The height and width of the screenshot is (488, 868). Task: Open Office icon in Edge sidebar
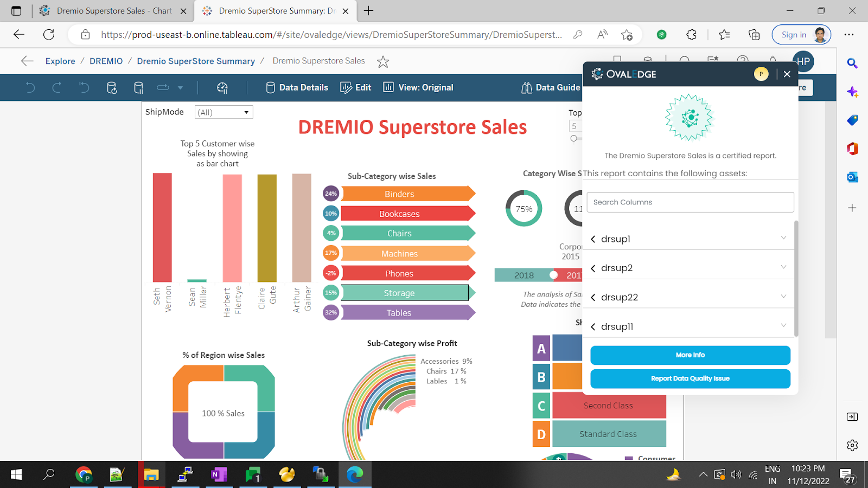click(852, 149)
